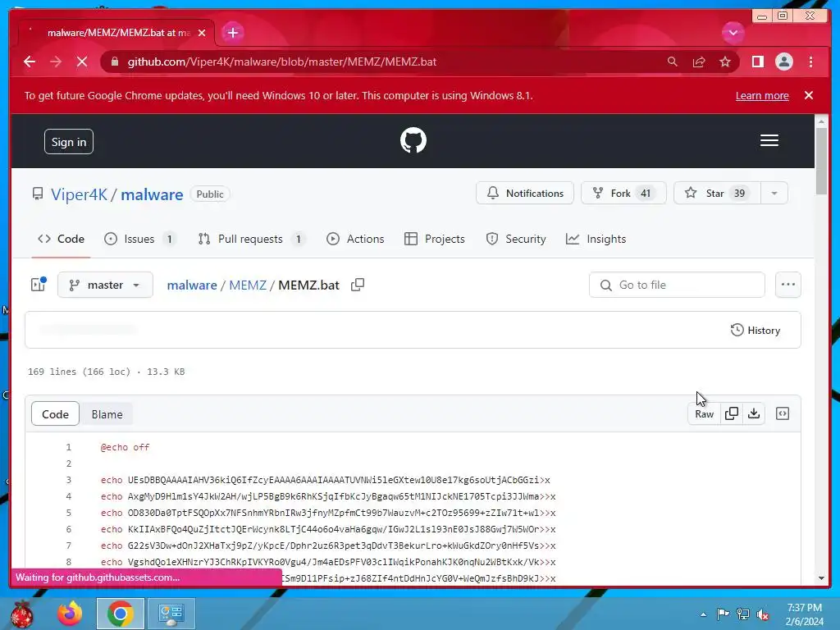
Task: Open the control panel taskbar icon
Action: coord(171,614)
